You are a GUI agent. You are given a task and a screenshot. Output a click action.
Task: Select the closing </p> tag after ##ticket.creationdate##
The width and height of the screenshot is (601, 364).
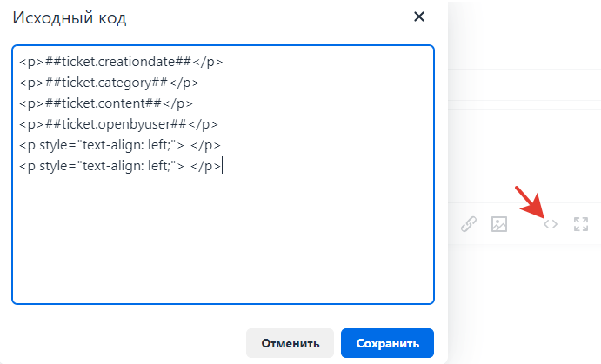pyautogui.click(x=207, y=62)
